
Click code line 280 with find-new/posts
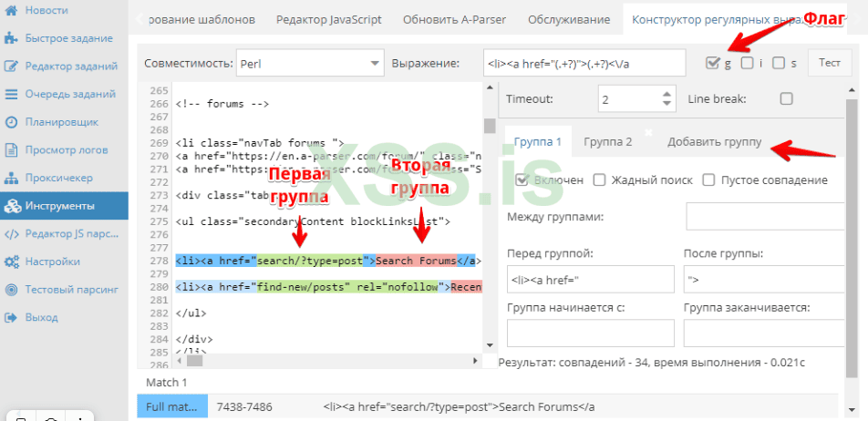(x=329, y=287)
